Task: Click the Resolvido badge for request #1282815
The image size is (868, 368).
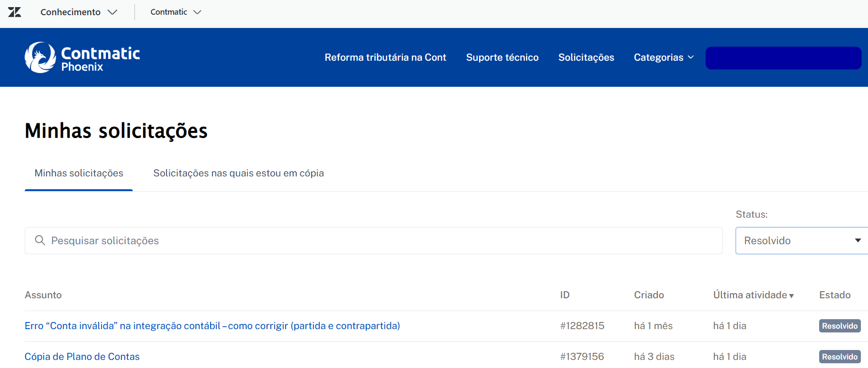Action: [840, 326]
